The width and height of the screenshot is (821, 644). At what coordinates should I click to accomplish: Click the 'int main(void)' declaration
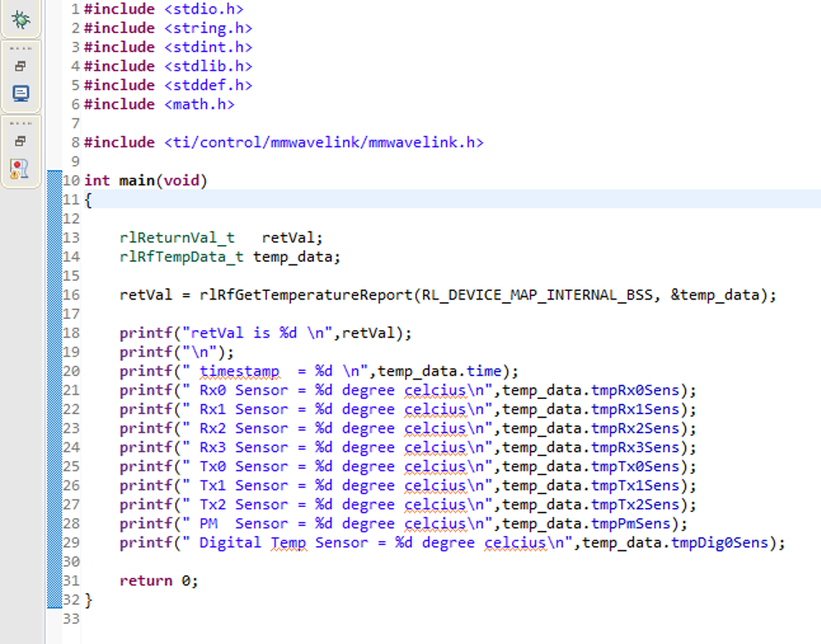pos(145,180)
